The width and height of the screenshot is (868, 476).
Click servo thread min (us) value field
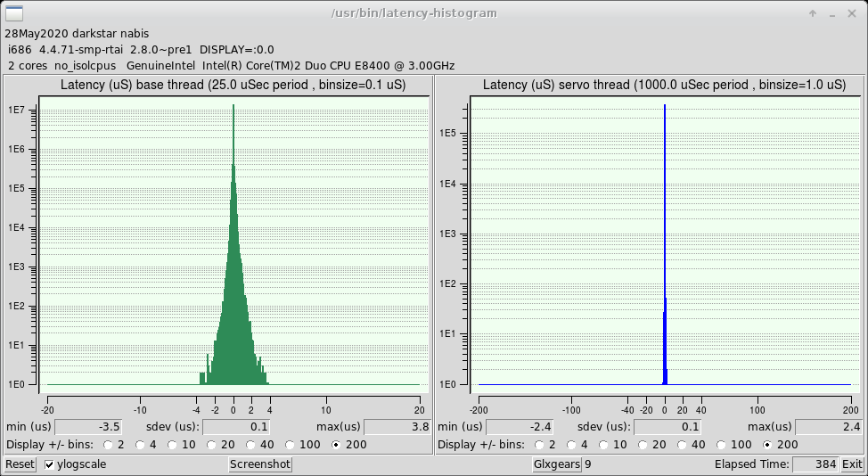coord(520,427)
